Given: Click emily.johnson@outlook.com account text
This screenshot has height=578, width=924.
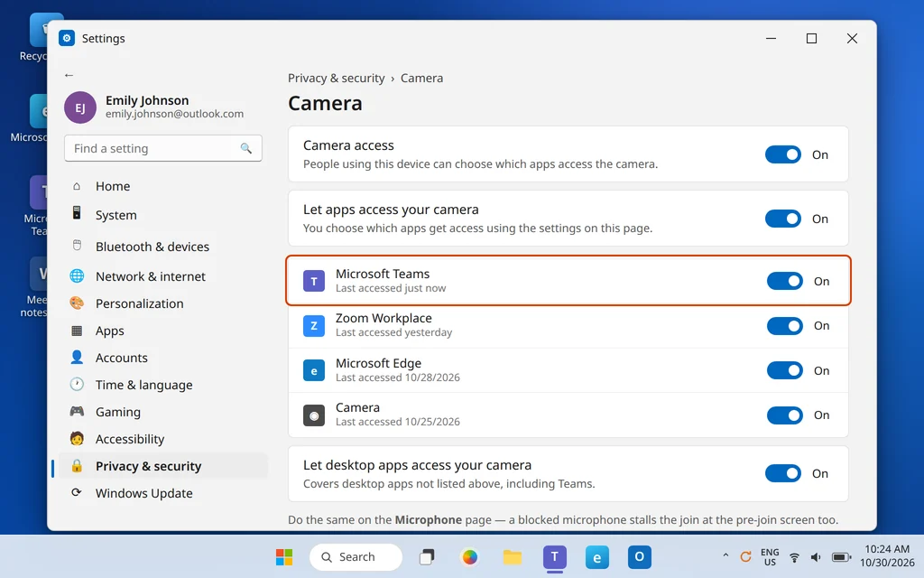Looking at the screenshot, I should coord(174,114).
